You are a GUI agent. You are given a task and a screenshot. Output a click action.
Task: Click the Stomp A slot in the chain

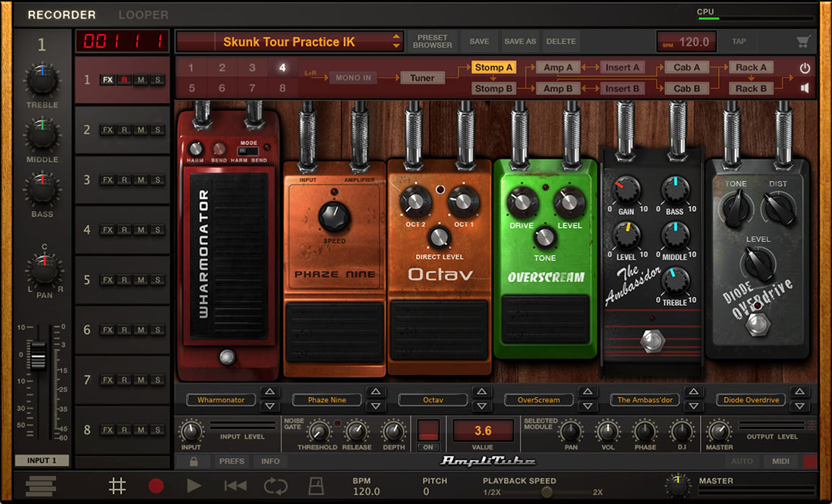[494, 67]
